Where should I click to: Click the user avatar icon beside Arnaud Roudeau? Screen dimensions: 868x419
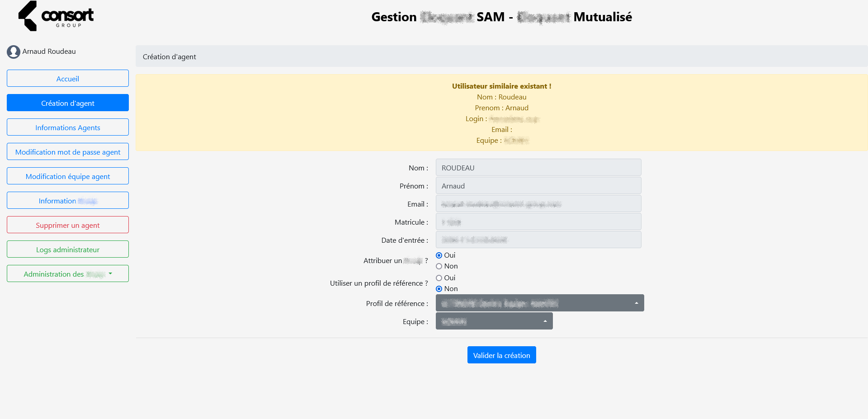(x=14, y=52)
